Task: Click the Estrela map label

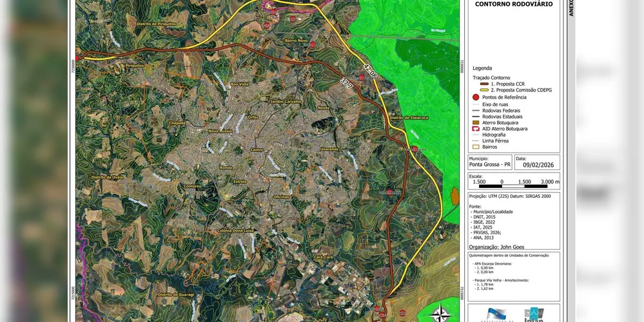Action: (x=240, y=181)
